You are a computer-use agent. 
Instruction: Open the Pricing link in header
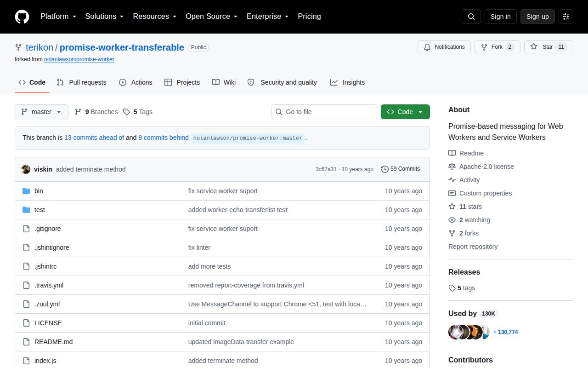(309, 17)
